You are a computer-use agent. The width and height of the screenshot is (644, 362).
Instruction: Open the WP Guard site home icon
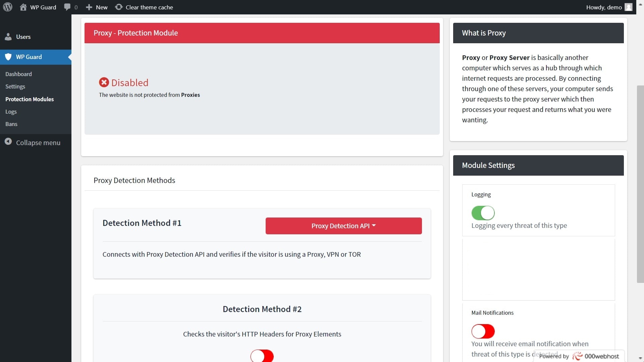(23, 7)
